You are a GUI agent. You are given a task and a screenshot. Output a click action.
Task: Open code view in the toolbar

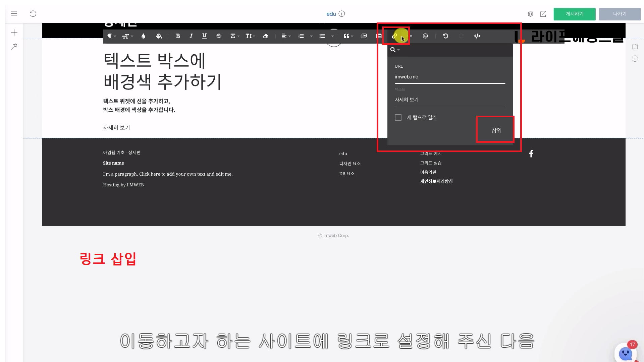click(x=477, y=36)
